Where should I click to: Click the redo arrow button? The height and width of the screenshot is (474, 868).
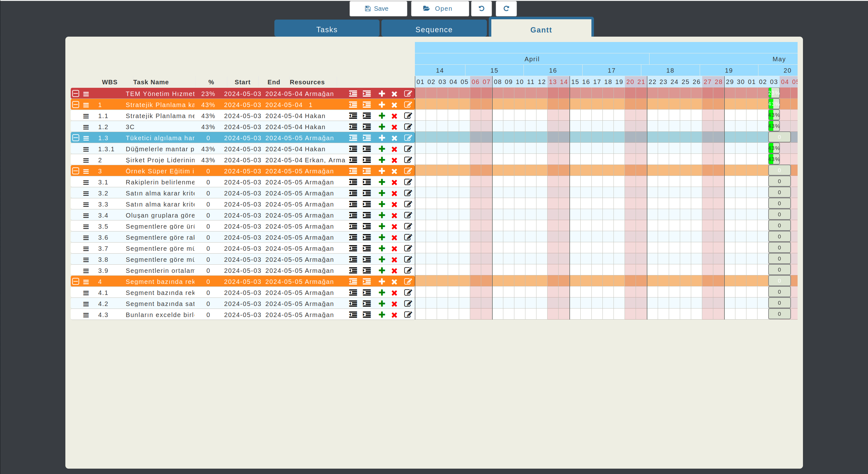point(506,9)
